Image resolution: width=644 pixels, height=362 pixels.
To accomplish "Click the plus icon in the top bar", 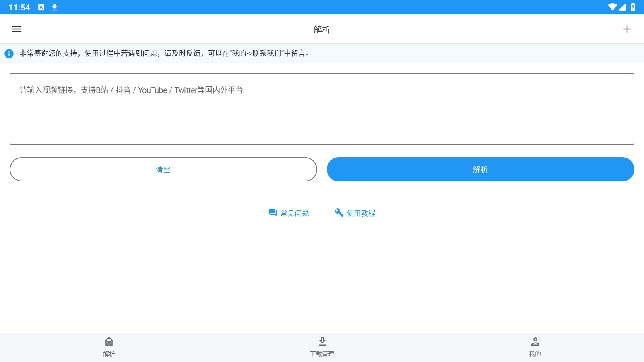I will (x=627, y=29).
